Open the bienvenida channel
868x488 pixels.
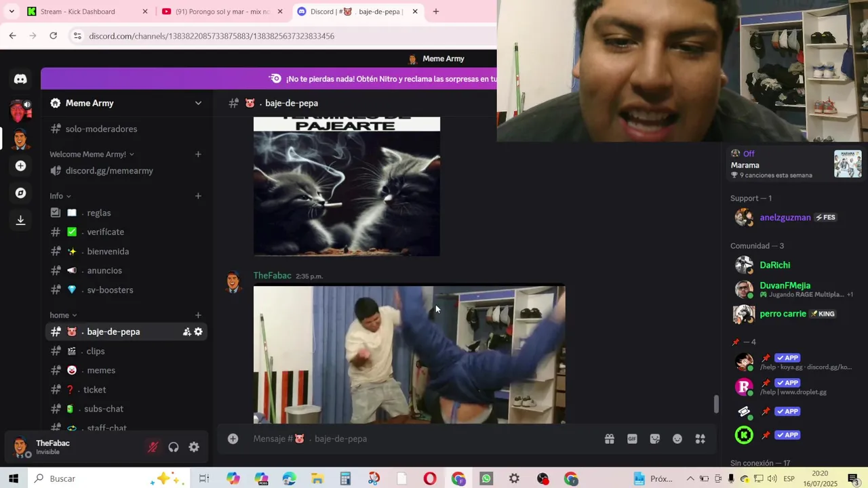(x=127, y=251)
